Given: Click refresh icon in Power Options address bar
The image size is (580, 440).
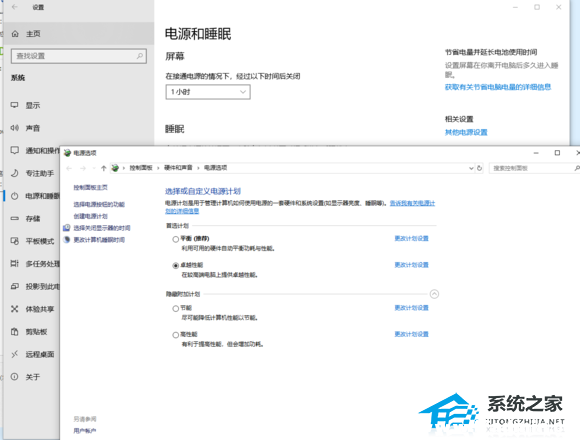Looking at the screenshot, I should coord(479,168).
